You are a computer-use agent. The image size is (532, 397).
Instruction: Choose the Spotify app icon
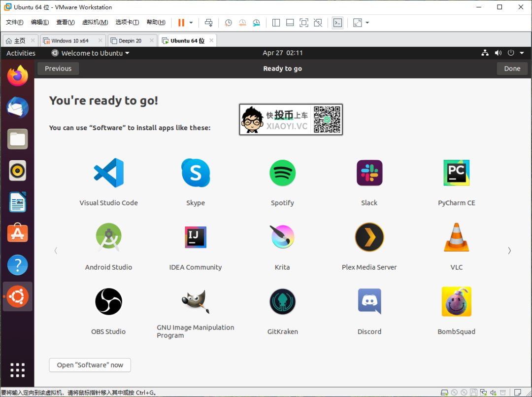coord(282,173)
